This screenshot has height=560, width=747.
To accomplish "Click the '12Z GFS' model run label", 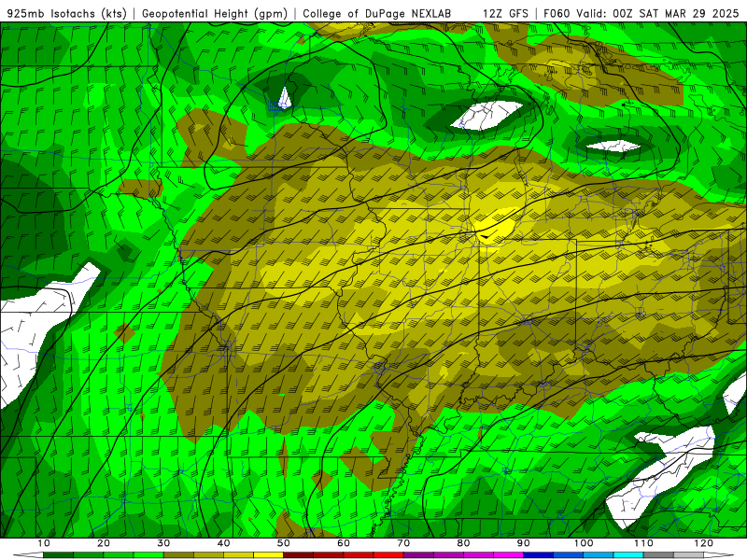I will click(x=505, y=13).
